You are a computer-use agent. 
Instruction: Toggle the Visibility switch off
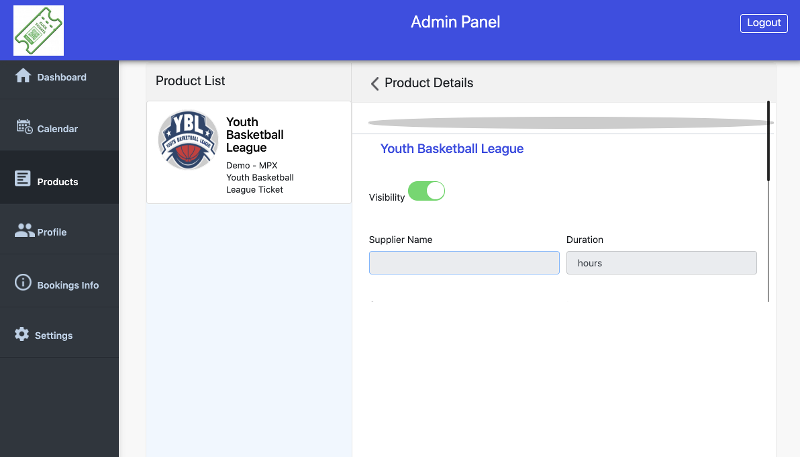coord(427,191)
